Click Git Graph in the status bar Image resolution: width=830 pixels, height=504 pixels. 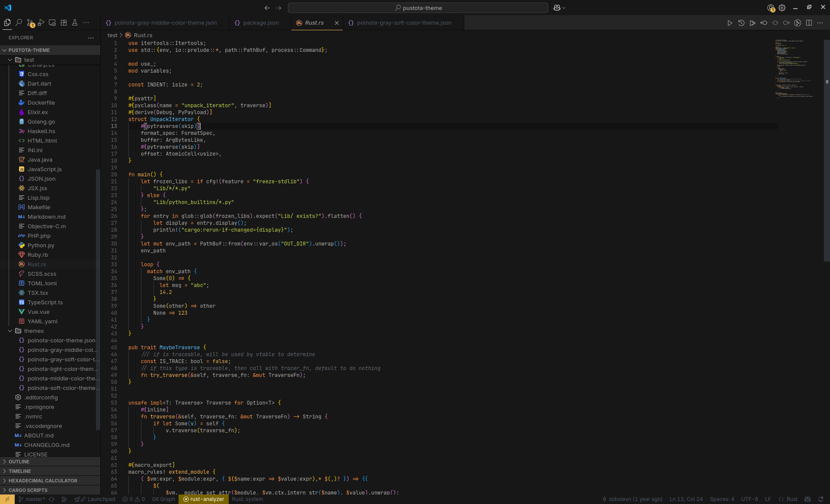[163, 499]
